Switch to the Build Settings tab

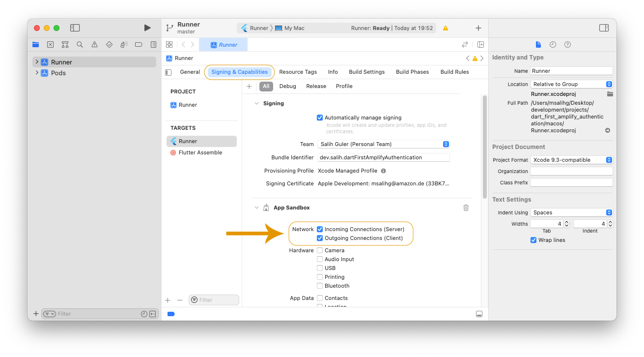click(x=367, y=72)
